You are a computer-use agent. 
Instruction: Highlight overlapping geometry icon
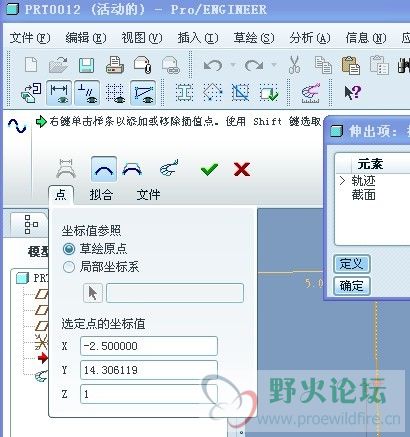click(241, 93)
